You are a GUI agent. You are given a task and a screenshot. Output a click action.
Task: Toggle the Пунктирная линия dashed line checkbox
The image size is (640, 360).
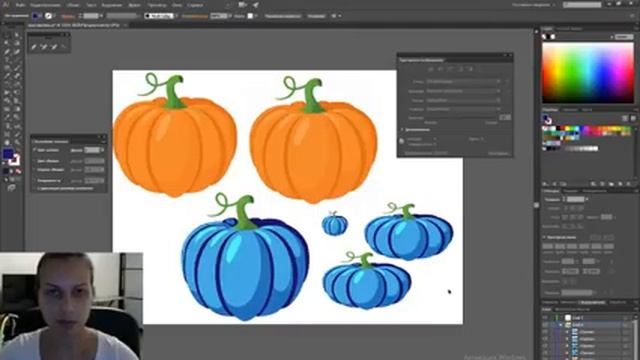545,237
